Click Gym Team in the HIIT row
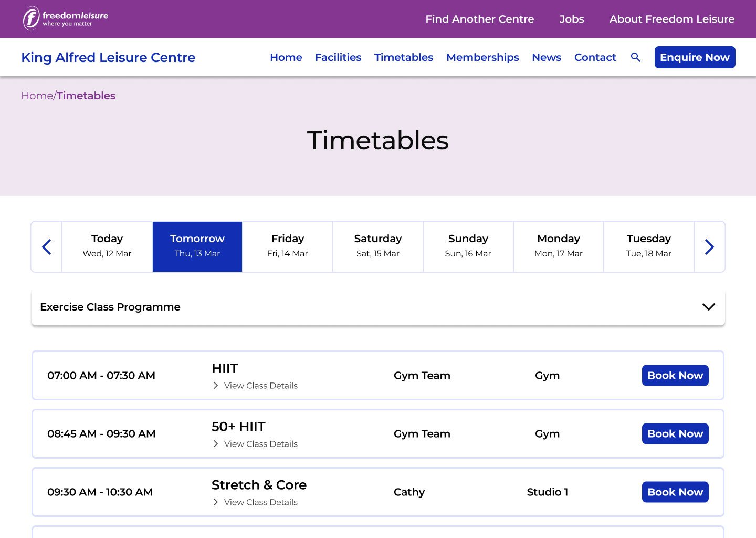The image size is (756, 538). pos(422,376)
